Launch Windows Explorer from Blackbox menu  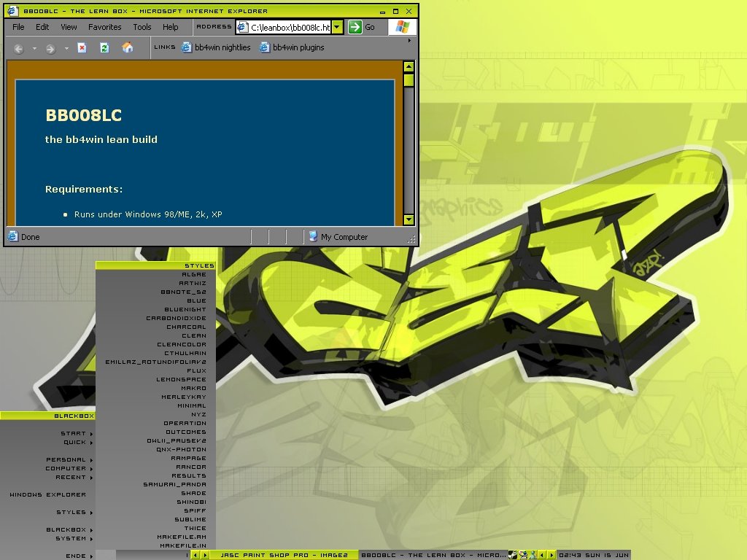[x=47, y=495]
